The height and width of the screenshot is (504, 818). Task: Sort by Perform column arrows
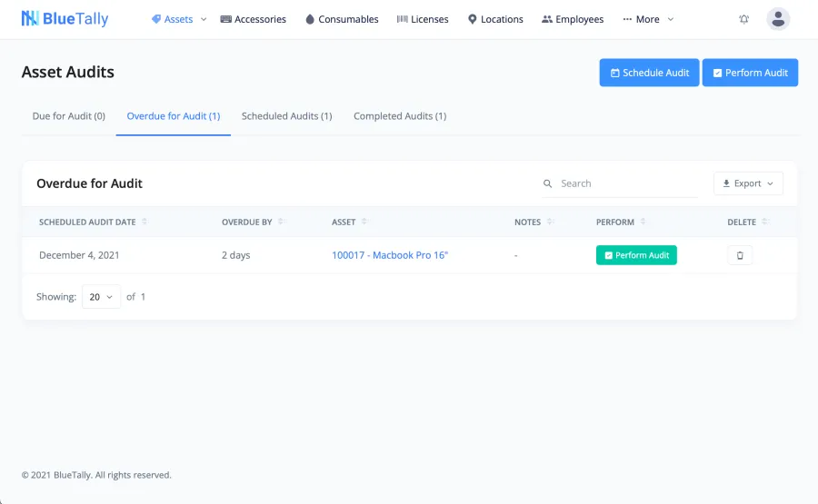pos(643,222)
